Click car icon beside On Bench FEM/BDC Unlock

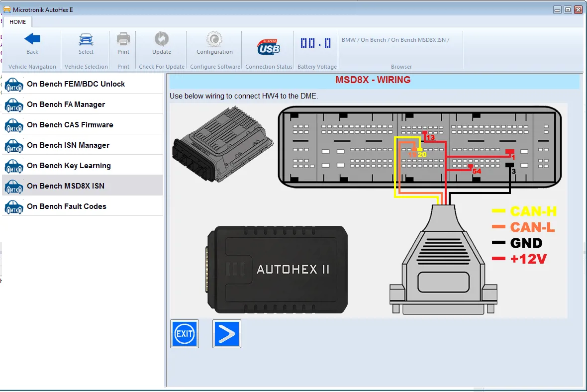14,85
